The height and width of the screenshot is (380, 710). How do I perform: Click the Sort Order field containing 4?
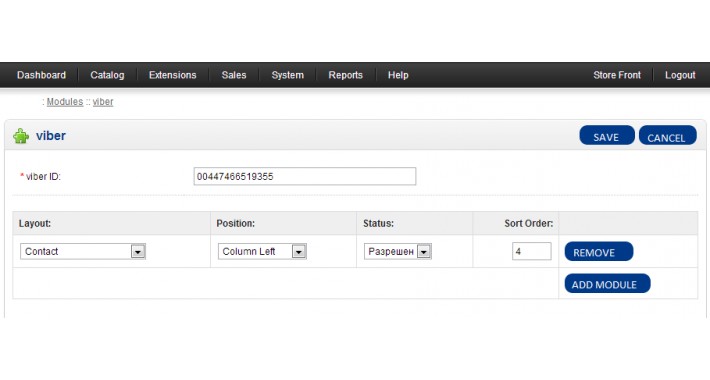[x=532, y=251]
